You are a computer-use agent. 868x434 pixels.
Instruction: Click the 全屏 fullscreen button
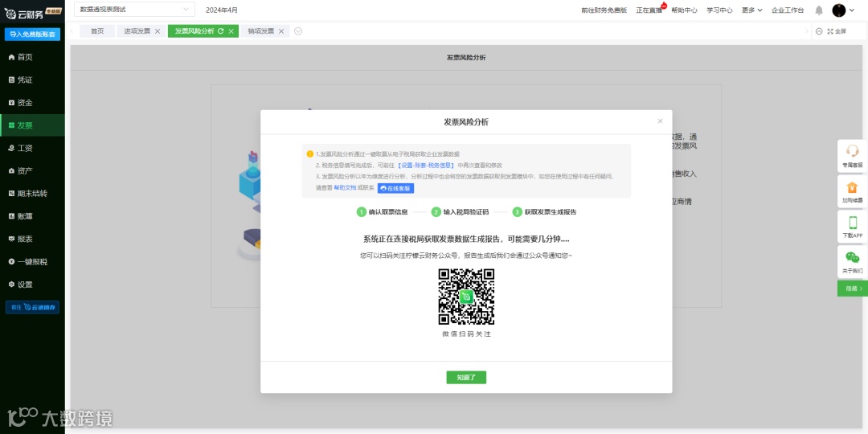[x=837, y=31]
